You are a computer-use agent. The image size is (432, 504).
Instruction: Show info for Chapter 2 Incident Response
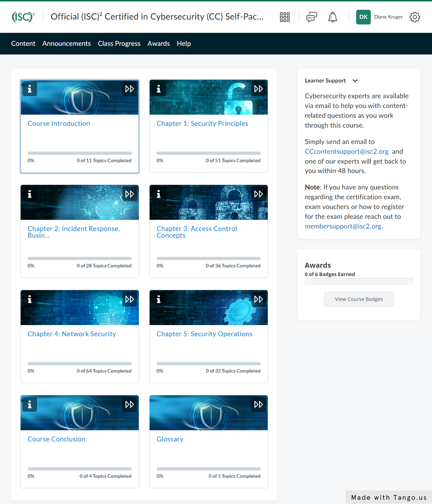click(x=30, y=194)
